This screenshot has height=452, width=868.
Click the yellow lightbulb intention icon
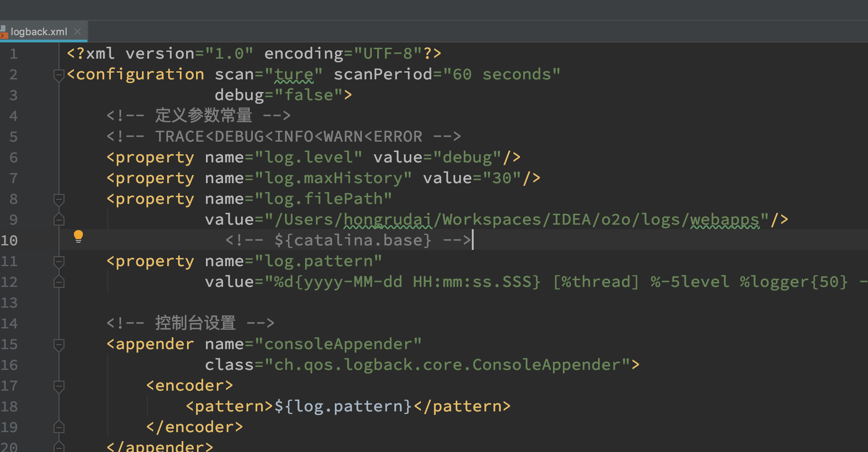click(78, 236)
